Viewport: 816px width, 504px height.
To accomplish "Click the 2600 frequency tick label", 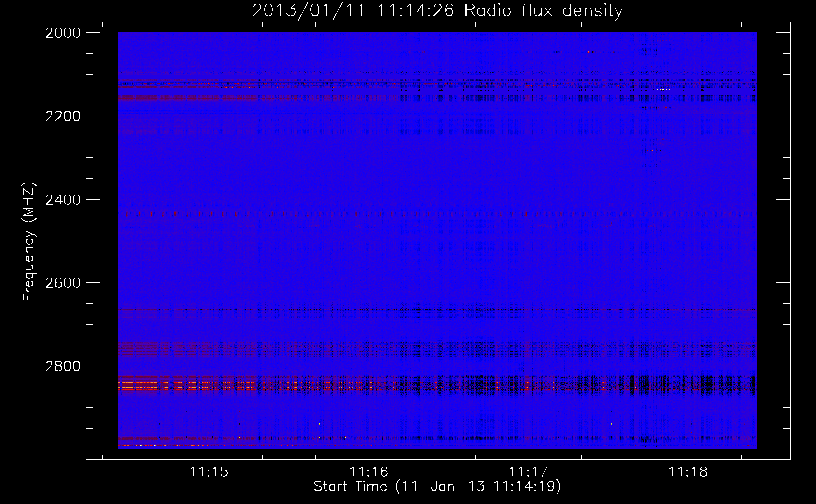I will pyautogui.click(x=63, y=283).
